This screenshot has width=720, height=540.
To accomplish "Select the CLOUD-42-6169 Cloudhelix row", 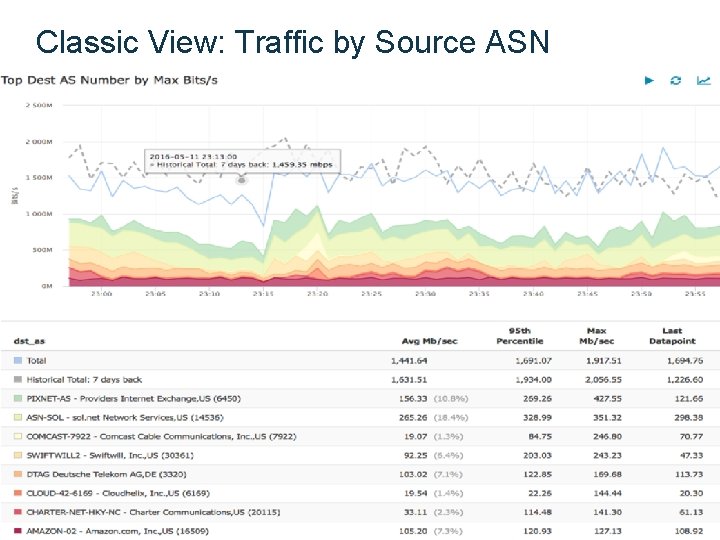I will [360, 493].
